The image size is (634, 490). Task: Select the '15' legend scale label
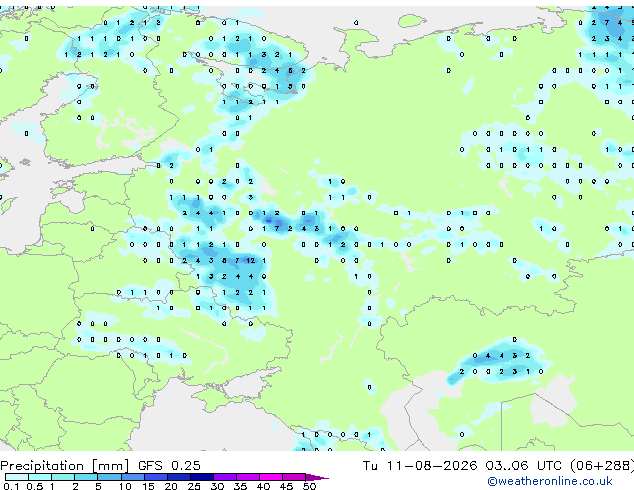(x=148, y=486)
